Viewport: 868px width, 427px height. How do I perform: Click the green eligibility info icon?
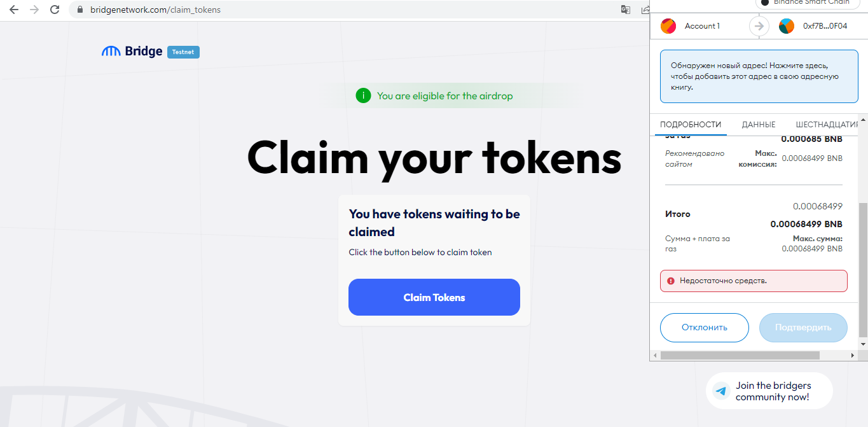pos(363,95)
